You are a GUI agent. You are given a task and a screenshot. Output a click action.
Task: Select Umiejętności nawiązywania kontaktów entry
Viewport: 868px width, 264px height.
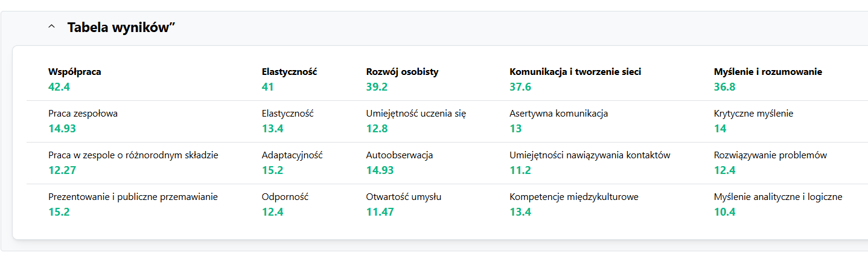590,155
